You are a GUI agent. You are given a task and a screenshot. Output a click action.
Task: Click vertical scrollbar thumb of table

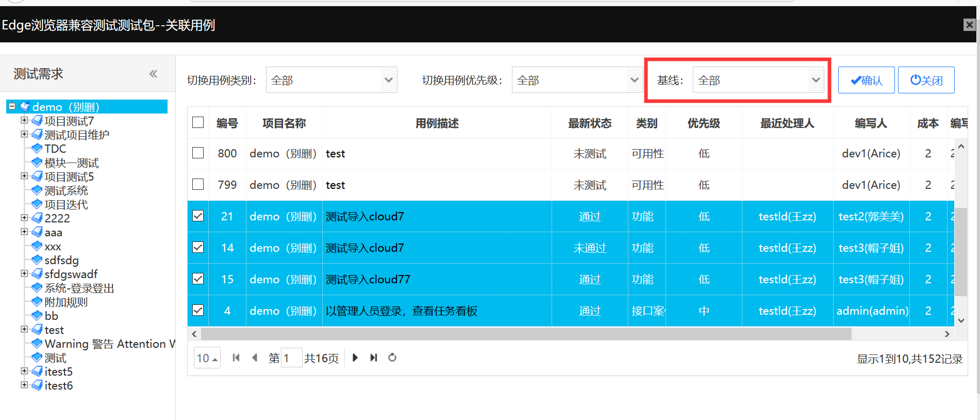[x=960, y=251]
